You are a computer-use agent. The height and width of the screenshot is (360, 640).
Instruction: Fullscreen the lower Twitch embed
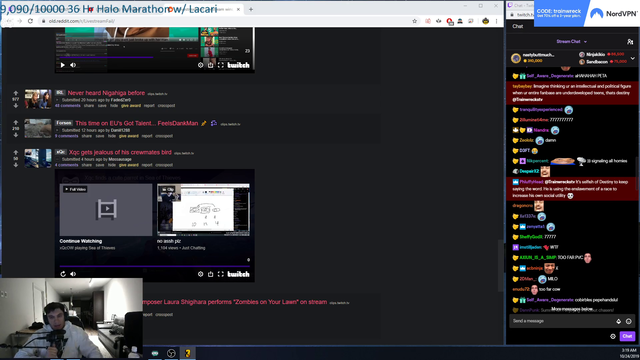[x=221, y=274]
